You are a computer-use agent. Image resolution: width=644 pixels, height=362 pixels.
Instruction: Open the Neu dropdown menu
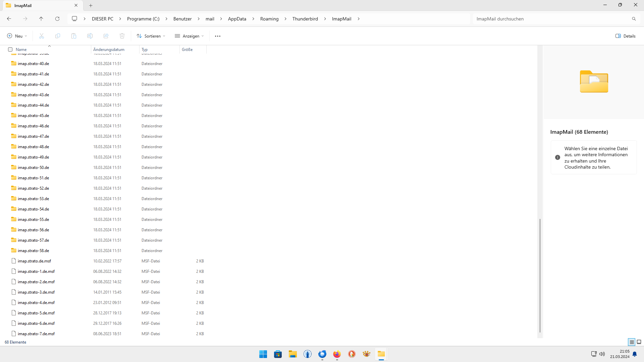pos(17,36)
